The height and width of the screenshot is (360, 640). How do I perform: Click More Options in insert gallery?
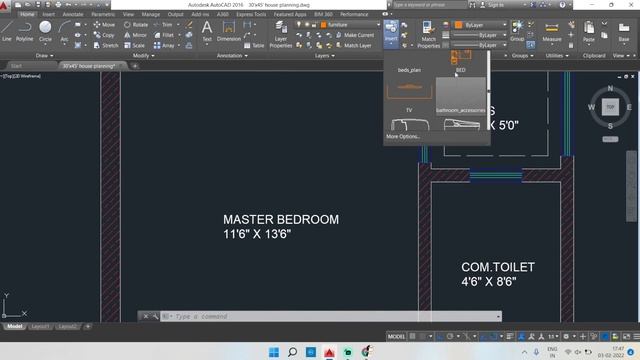[x=403, y=136]
